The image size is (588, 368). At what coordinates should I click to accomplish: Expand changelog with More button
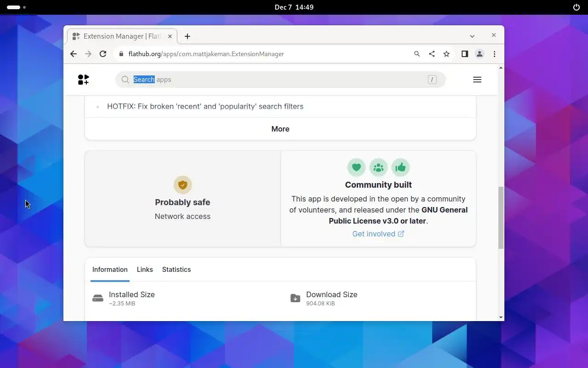pyautogui.click(x=280, y=129)
